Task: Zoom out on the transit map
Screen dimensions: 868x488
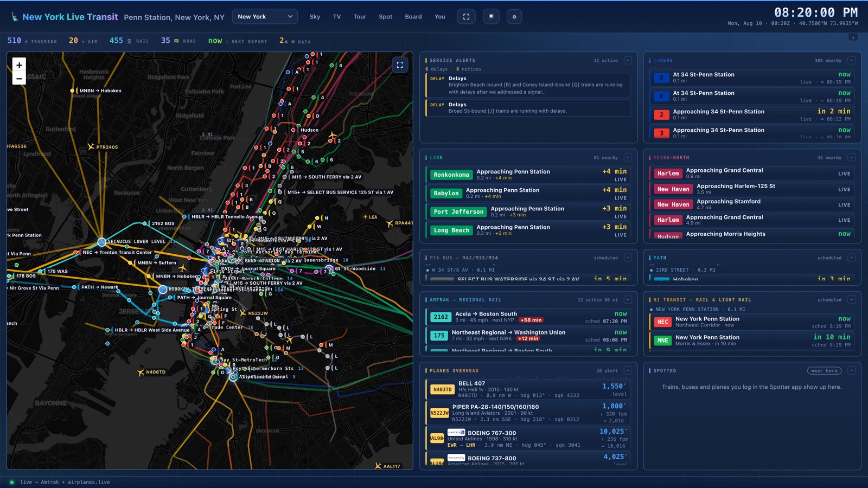Action: [x=19, y=79]
